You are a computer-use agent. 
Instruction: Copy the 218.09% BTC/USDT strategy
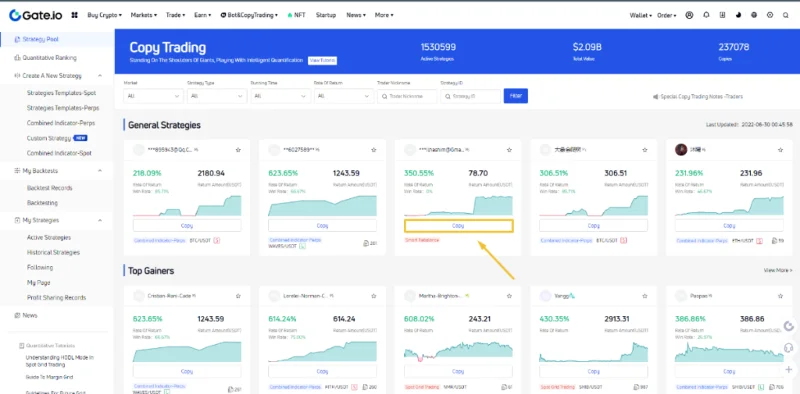(187, 226)
